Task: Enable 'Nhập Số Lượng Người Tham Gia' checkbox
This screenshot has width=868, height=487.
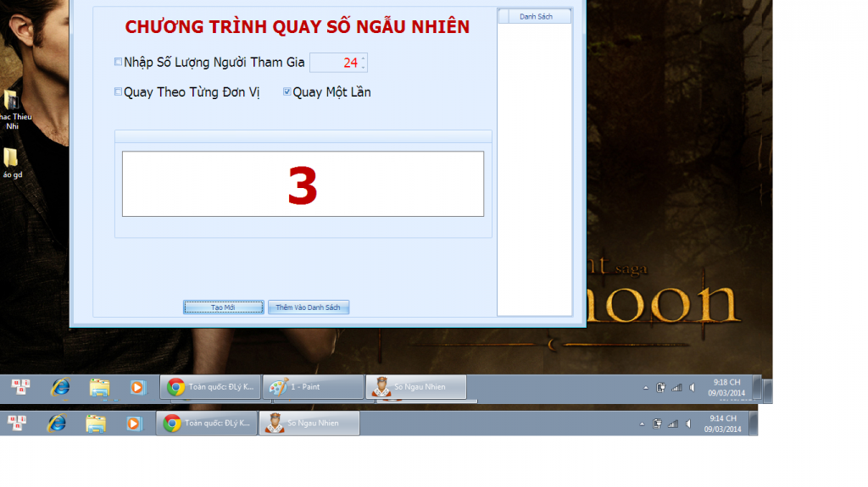Action: pyautogui.click(x=119, y=62)
